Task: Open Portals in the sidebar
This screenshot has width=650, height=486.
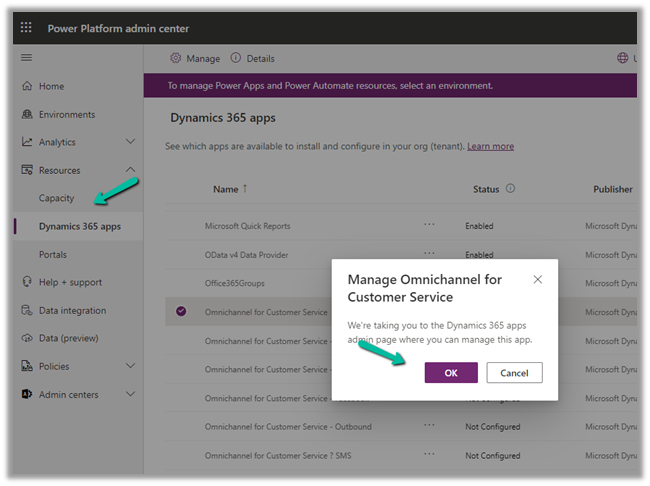Action: coord(53,255)
